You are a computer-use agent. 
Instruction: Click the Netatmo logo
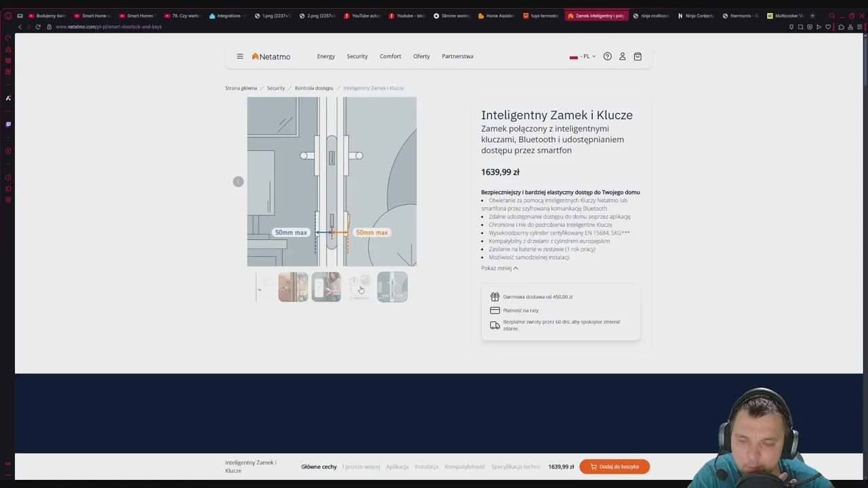point(271,56)
